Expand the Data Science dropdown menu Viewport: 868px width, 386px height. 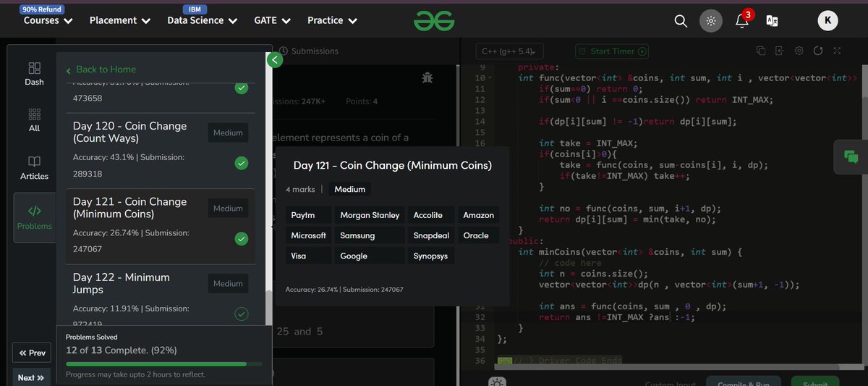click(x=203, y=20)
